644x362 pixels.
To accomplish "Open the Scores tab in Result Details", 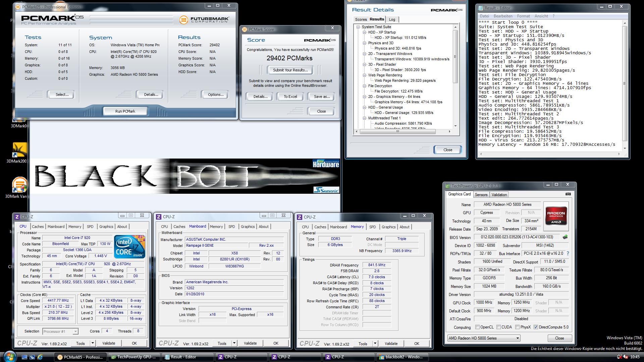I will pos(361,19).
